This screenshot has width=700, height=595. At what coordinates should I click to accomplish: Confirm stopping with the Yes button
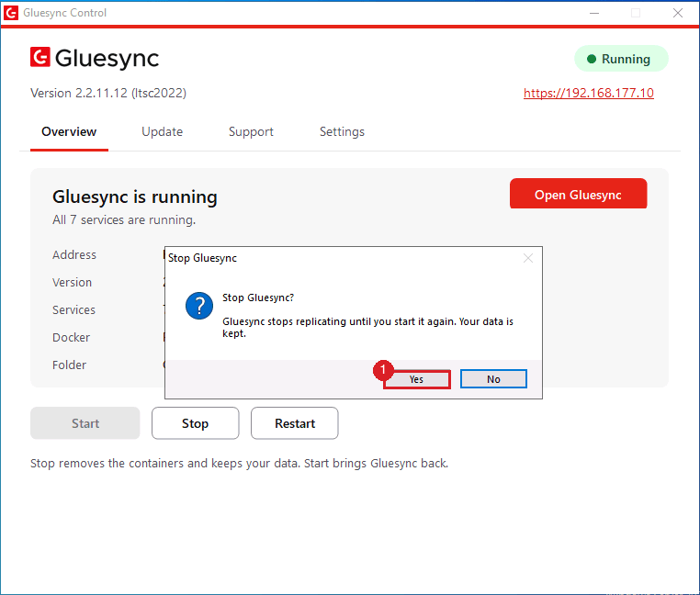pos(416,379)
